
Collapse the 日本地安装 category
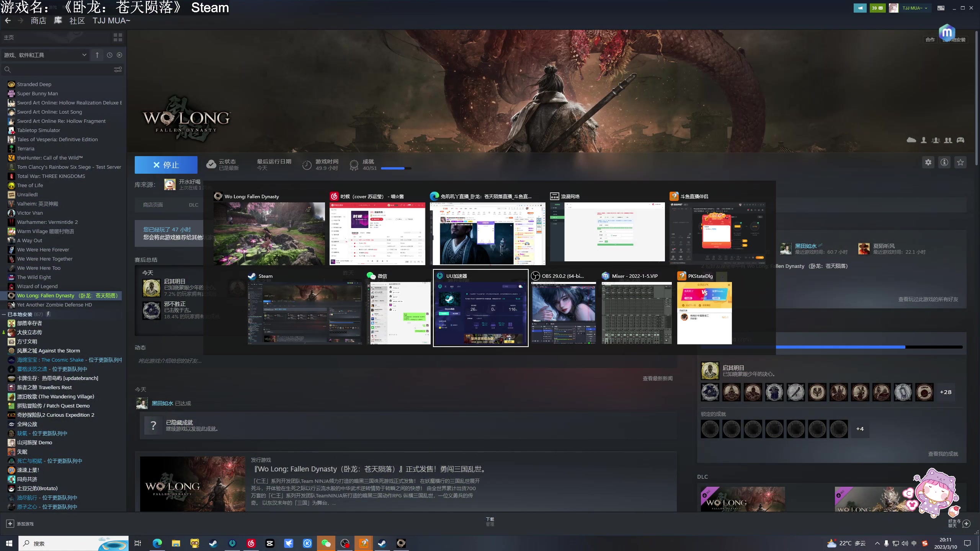tap(3, 314)
